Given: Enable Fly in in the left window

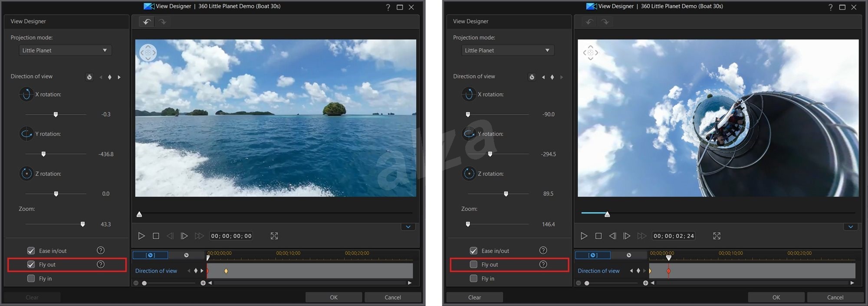Looking at the screenshot, I should point(31,278).
